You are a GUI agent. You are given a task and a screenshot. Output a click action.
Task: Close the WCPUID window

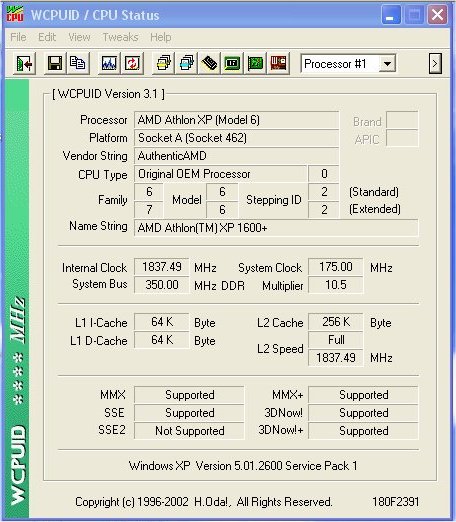tap(437, 15)
